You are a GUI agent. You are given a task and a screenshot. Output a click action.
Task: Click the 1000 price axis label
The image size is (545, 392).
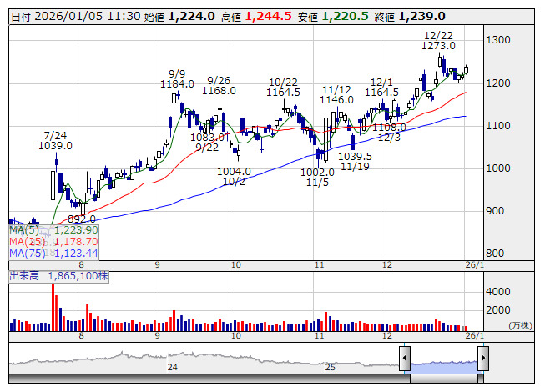tap(497, 168)
